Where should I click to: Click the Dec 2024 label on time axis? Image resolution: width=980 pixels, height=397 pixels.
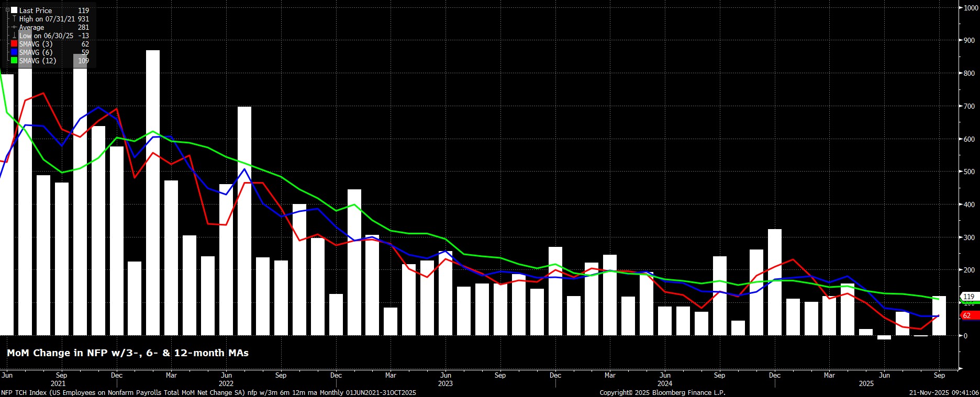775,375
